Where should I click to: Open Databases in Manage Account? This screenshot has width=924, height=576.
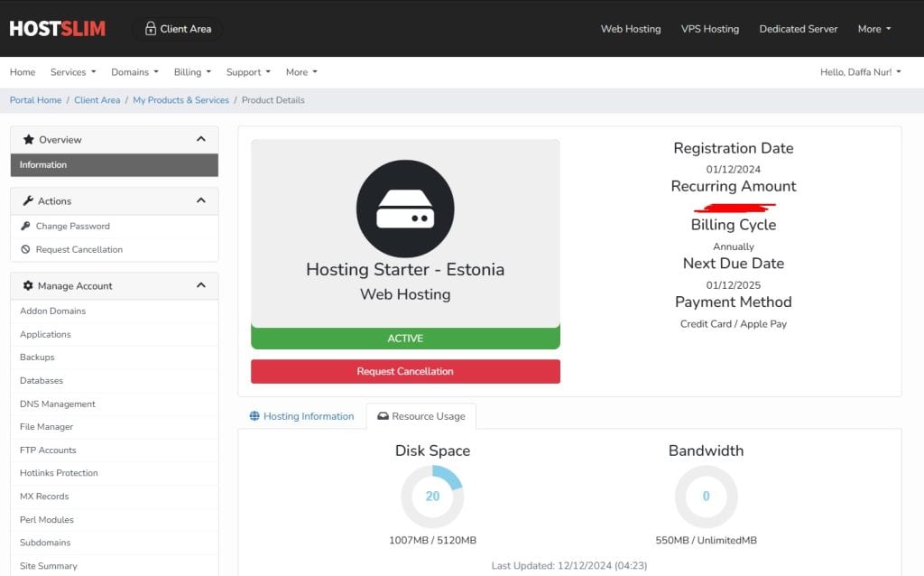pyautogui.click(x=115, y=380)
